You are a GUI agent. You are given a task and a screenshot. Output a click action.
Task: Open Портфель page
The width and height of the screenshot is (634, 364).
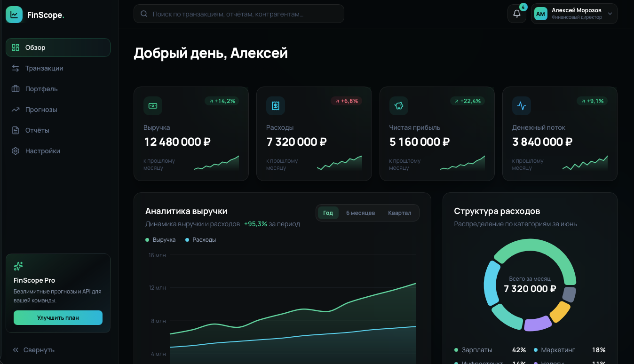(x=58, y=89)
